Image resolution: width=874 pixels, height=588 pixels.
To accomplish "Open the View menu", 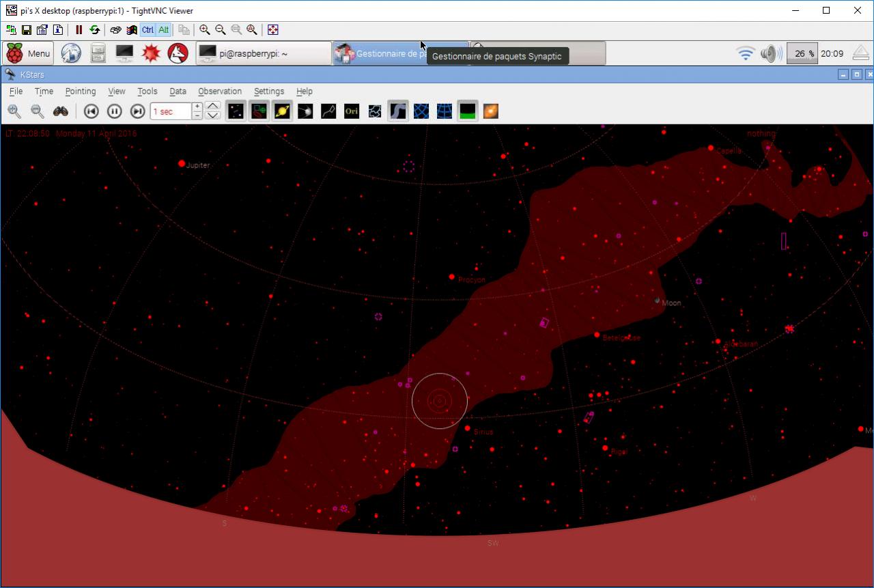I will click(117, 92).
